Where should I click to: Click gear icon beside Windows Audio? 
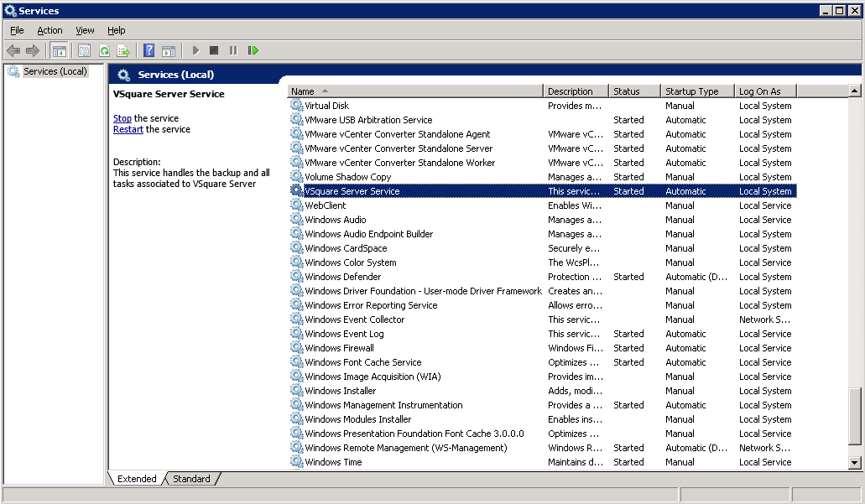(x=296, y=219)
